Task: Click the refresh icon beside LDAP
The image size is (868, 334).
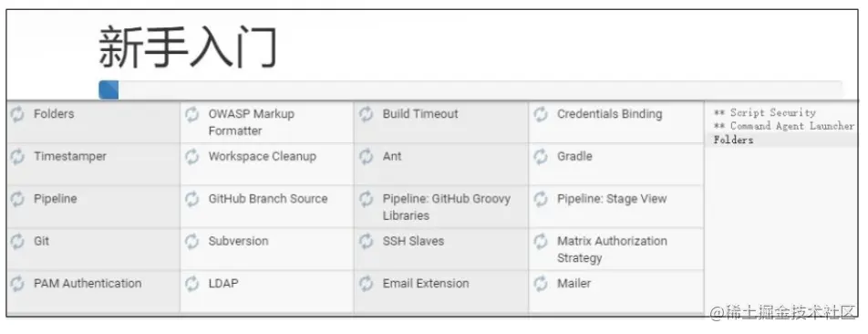Action: (x=192, y=284)
